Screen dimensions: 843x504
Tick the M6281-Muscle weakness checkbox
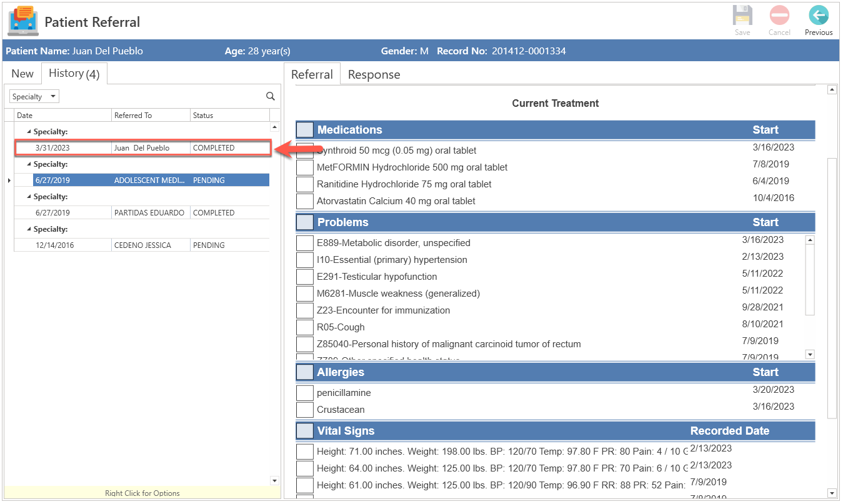coord(304,294)
